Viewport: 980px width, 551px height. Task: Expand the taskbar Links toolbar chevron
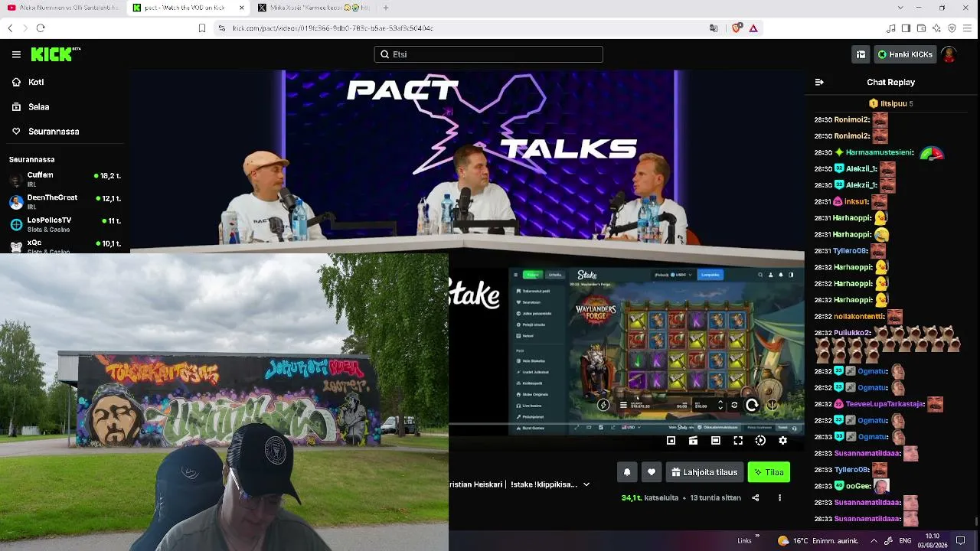(758, 536)
